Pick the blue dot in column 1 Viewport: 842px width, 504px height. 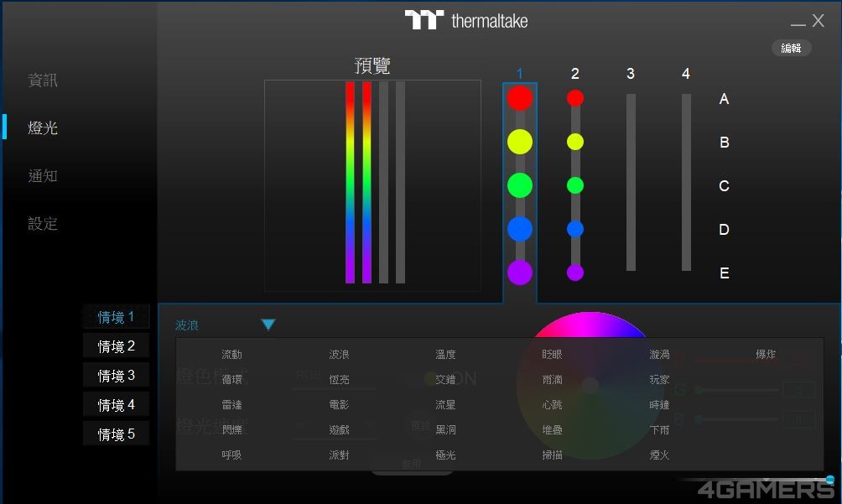click(x=520, y=229)
